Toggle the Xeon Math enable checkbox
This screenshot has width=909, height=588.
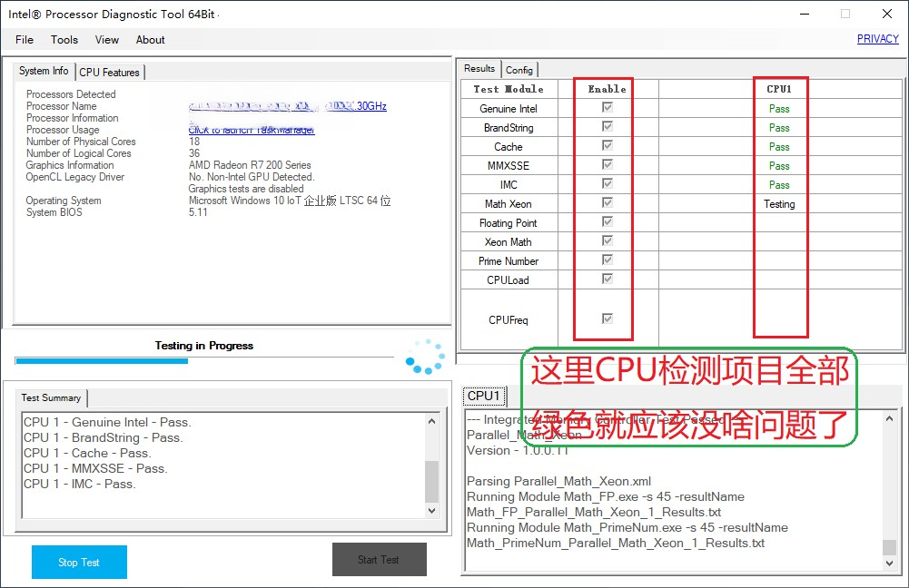(x=607, y=240)
